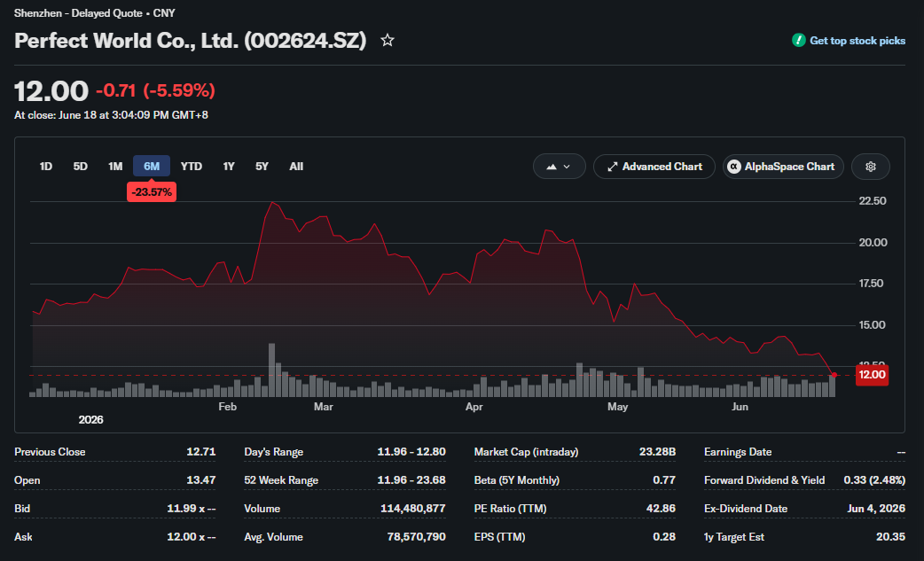
Task: Click the AlphaSpace logo icon
Action: coord(733,167)
